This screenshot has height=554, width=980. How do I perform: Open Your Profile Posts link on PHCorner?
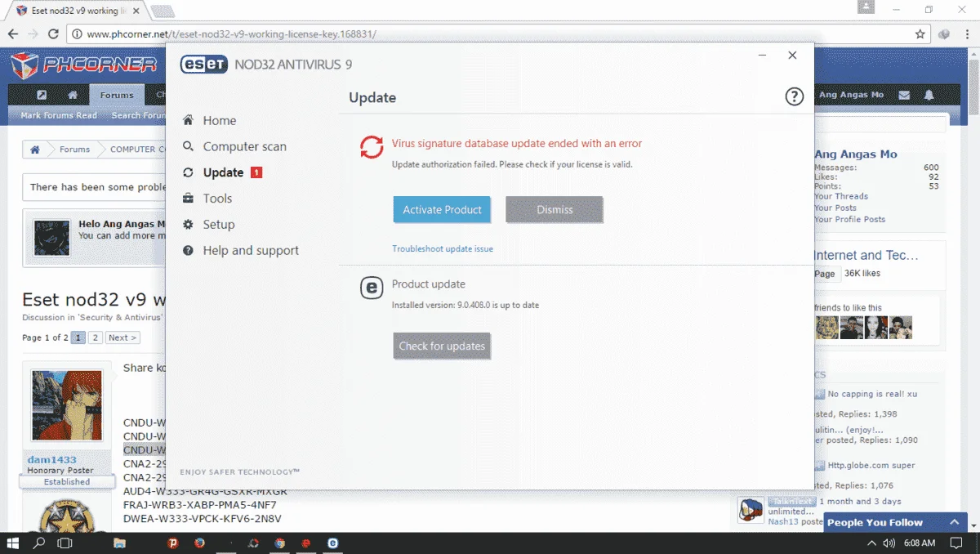coord(849,219)
